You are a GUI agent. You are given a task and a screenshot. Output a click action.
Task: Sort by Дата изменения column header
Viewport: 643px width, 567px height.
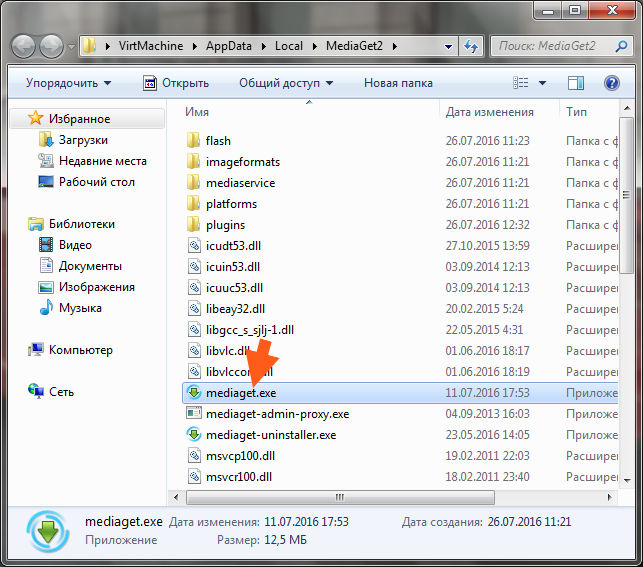pyautogui.click(x=490, y=112)
